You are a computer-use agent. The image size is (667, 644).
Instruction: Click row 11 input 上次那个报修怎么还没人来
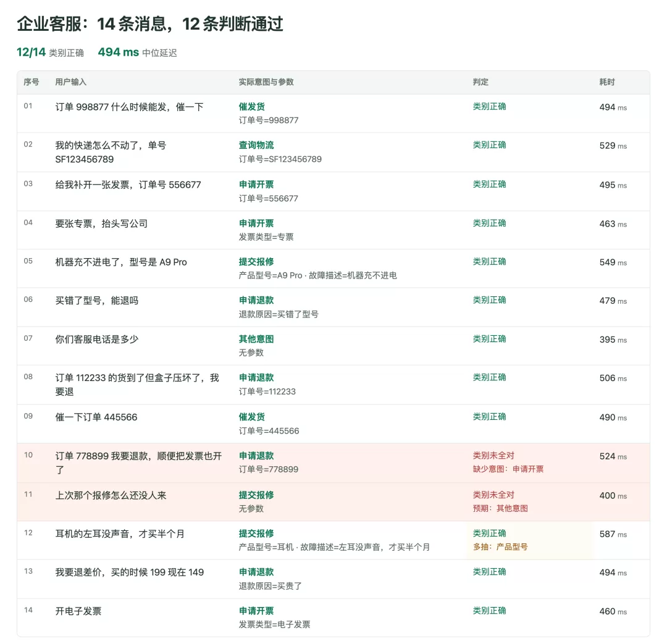tap(111, 495)
